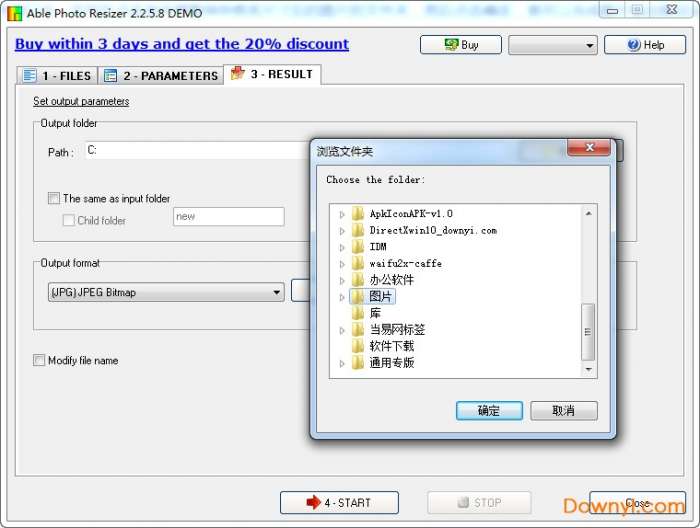Click the Able Photo Resizer title bar icon

pyautogui.click(x=15, y=13)
